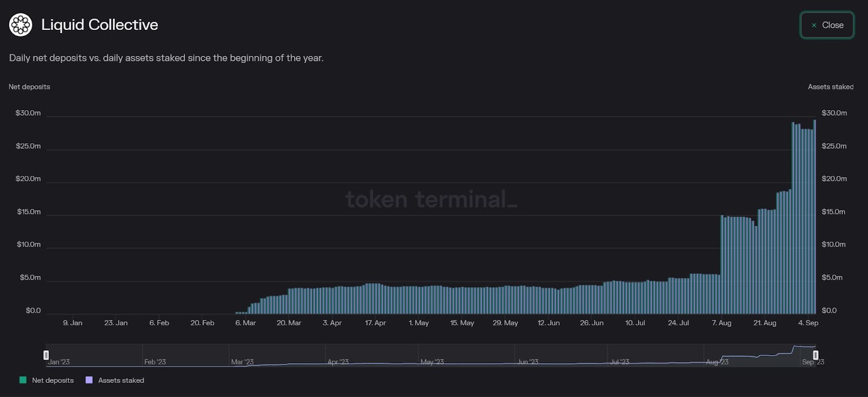868x397 pixels.
Task: Click the 17. Apr date label
Action: coord(375,323)
